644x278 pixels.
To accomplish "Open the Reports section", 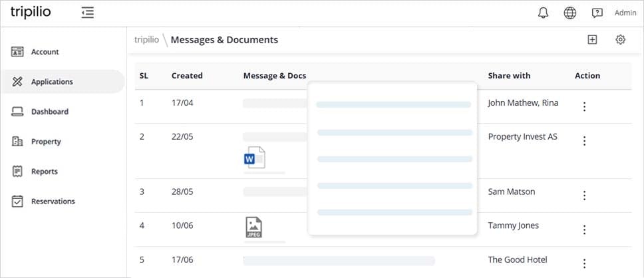I will click(45, 172).
